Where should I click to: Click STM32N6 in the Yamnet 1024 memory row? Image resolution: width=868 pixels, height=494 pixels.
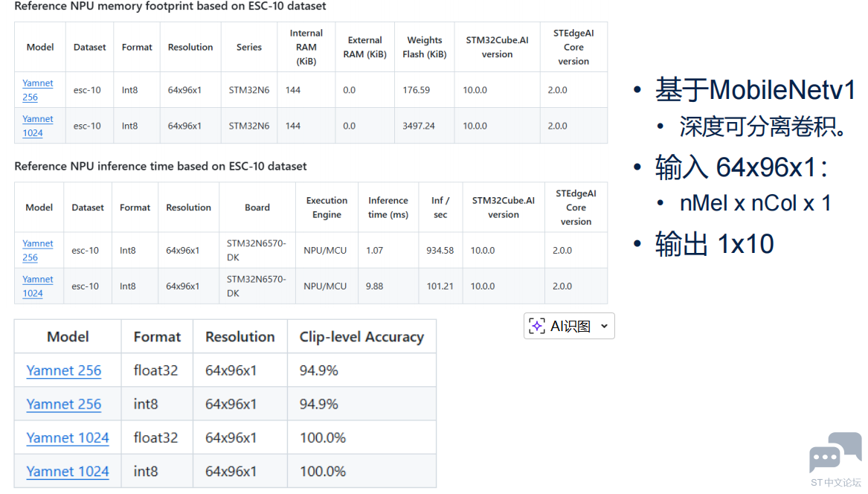[249, 126]
